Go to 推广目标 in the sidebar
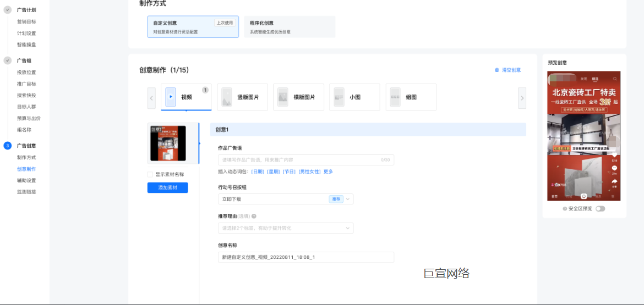Image resolution: width=644 pixels, height=305 pixels. 26,84
